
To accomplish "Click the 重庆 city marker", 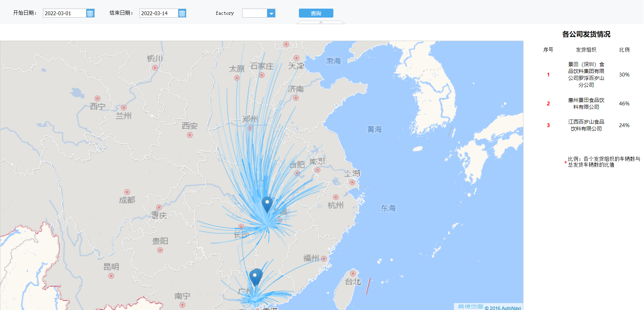I will (x=159, y=207).
